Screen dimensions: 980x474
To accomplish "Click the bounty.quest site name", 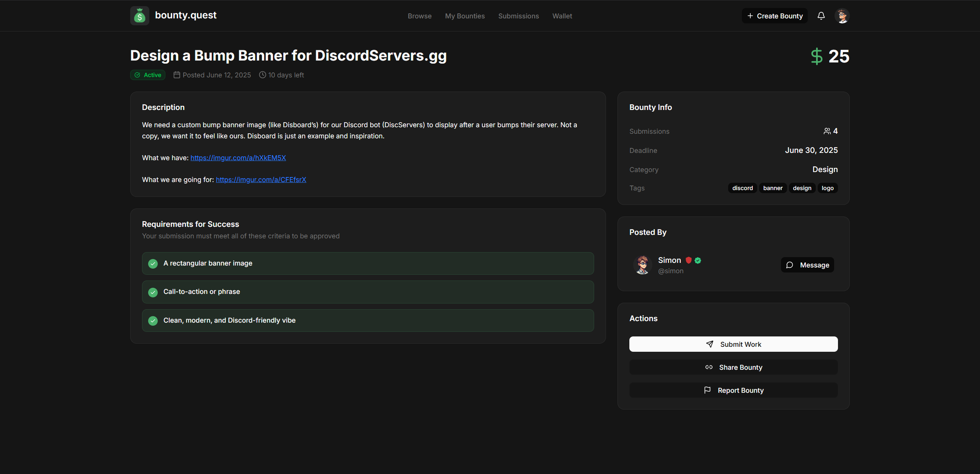I will tap(186, 15).
